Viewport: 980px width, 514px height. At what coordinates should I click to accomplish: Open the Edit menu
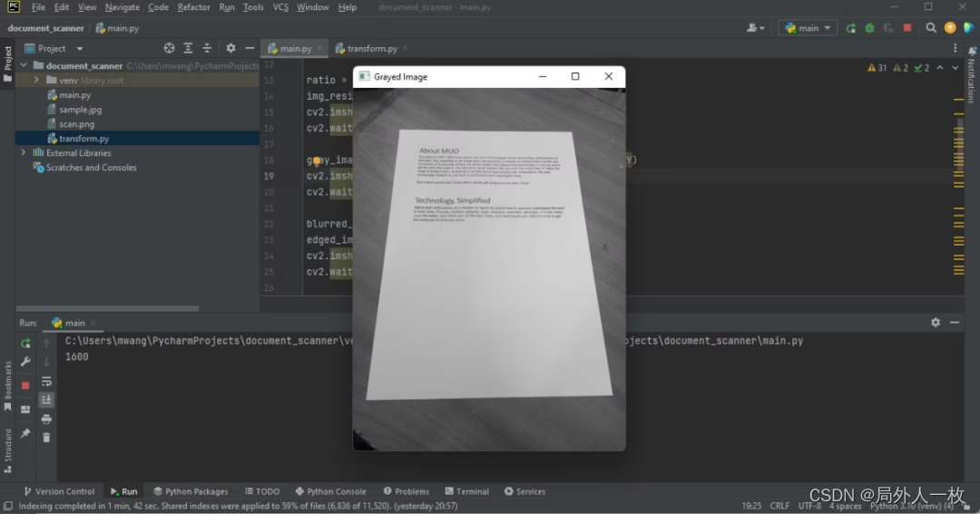(62, 7)
